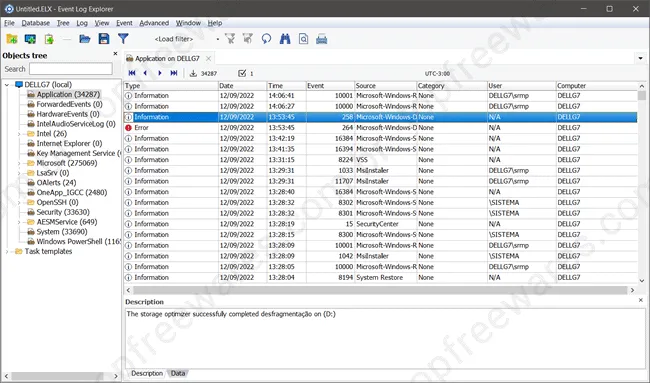650x383 pixels.
Task: Refresh the log with the circular arrow
Action: (x=267, y=39)
